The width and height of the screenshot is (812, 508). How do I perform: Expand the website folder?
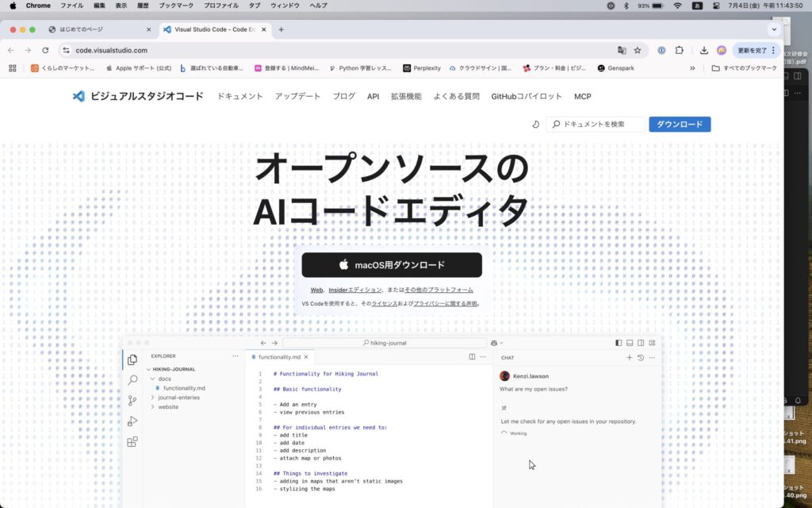click(x=153, y=407)
